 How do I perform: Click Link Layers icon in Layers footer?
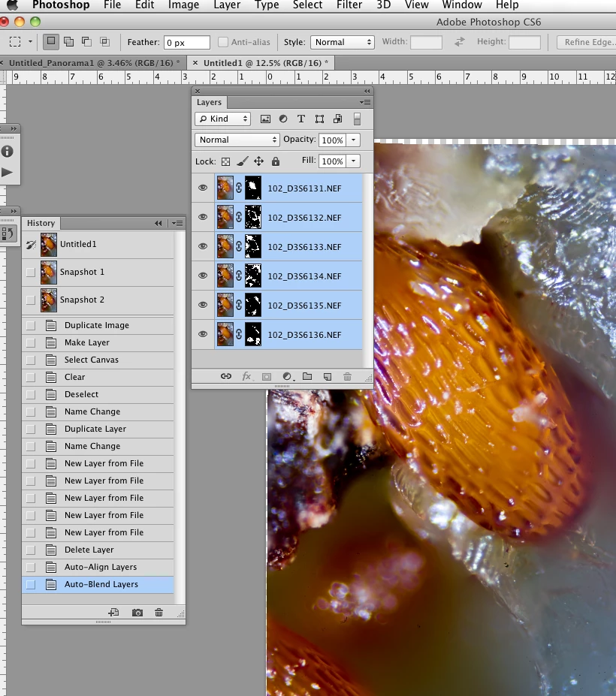[226, 376]
